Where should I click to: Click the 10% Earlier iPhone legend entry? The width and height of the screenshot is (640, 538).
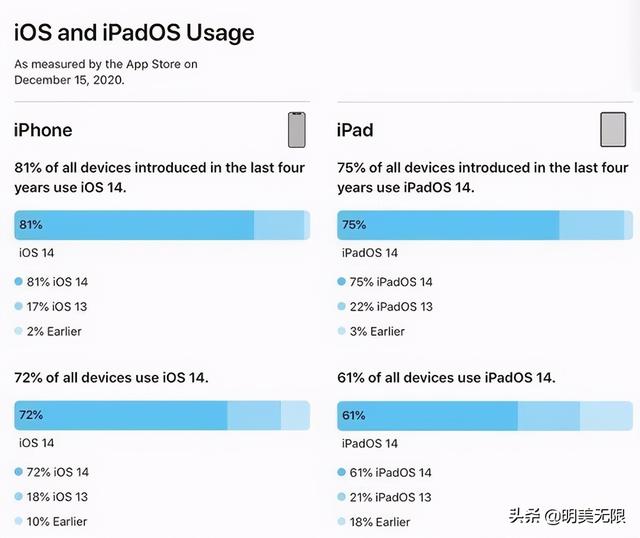pyautogui.click(x=51, y=521)
